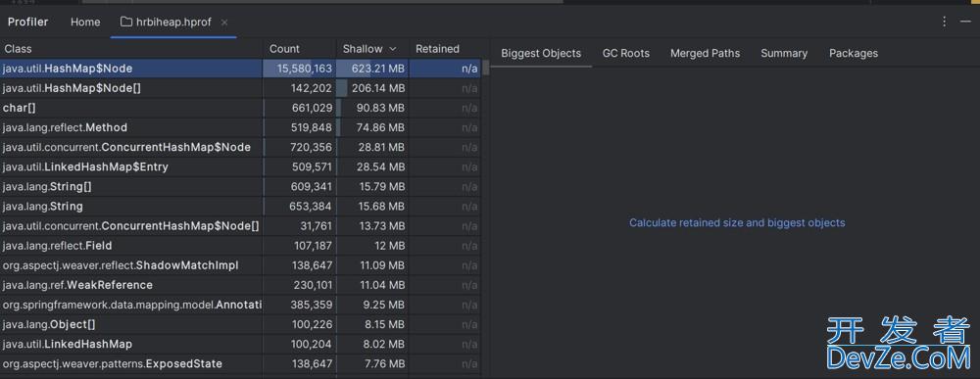
Task: Switch to the Home tab
Action: [85, 22]
